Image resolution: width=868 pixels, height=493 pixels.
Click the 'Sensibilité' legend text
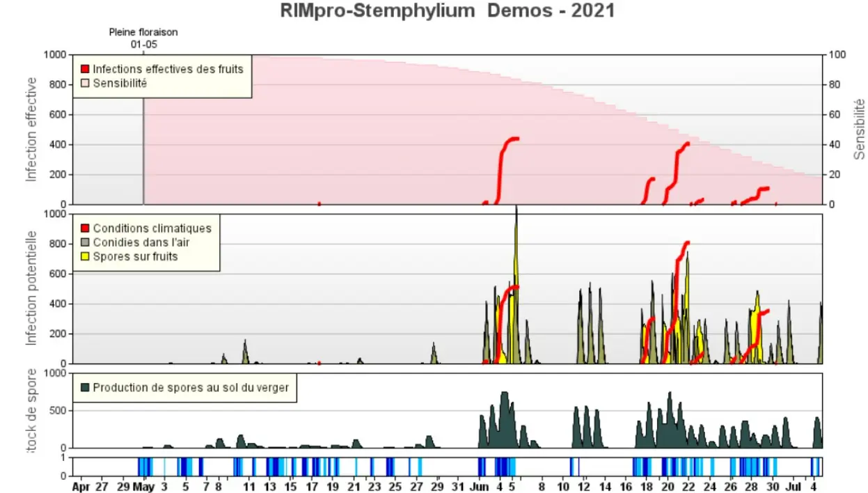(x=120, y=84)
